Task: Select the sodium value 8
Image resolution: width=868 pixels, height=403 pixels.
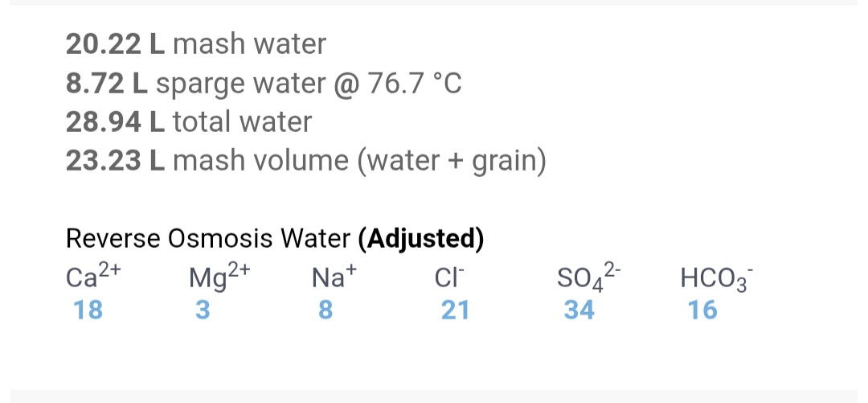Action: [x=325, y=310]
